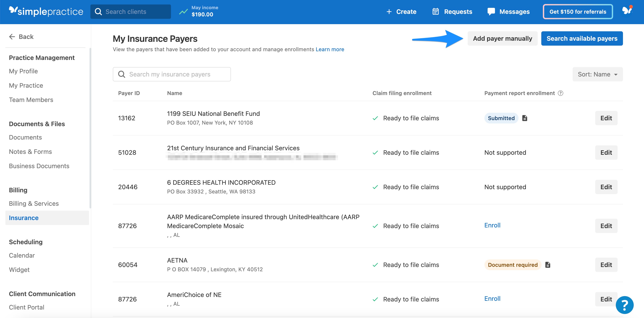This screenshot has width=644, height=318.
Task: Edit the AETNA payer row
Action: click(606, 265)
